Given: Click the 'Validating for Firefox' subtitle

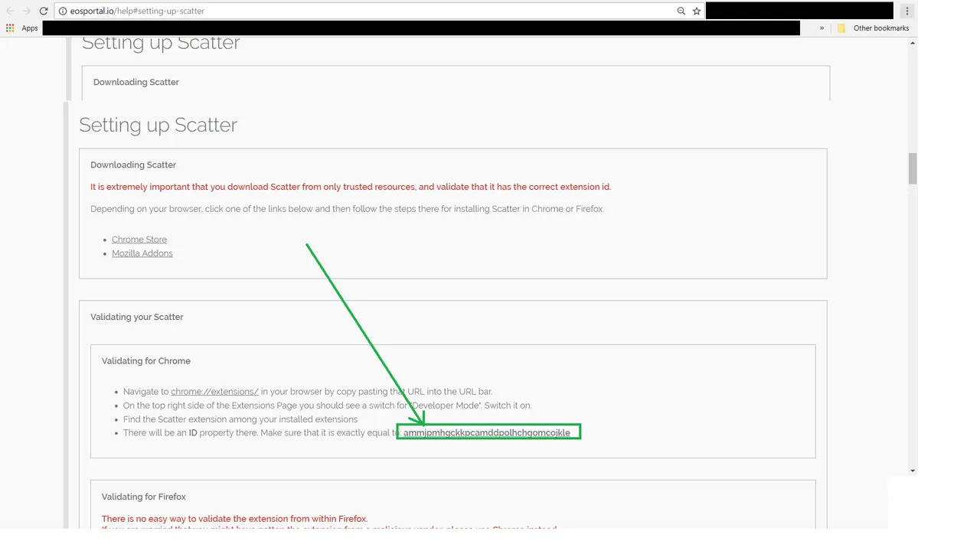Looking at the screenshot, I should tap(144, 497).
